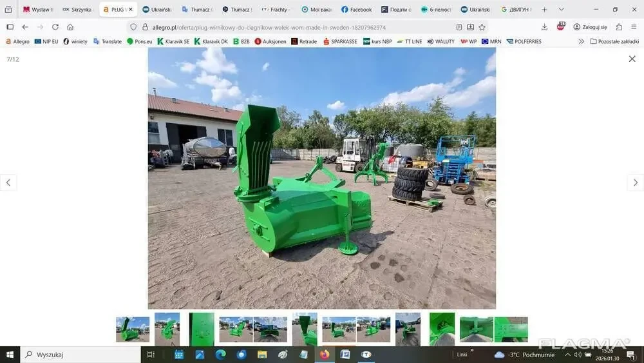Toggle the browser sidebar

point(10,27)
